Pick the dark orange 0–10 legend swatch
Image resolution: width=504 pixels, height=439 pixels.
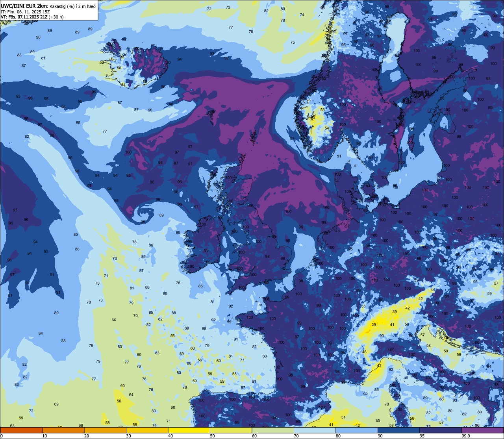21,430
